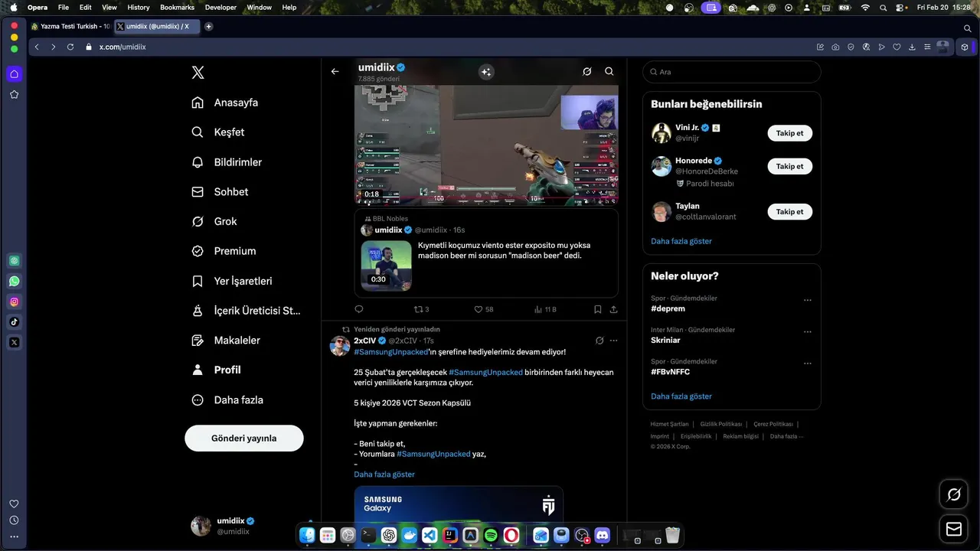Show more trends under Neler oluyor
The height and width of the screenshot is (551, 980).
point(681,396)
